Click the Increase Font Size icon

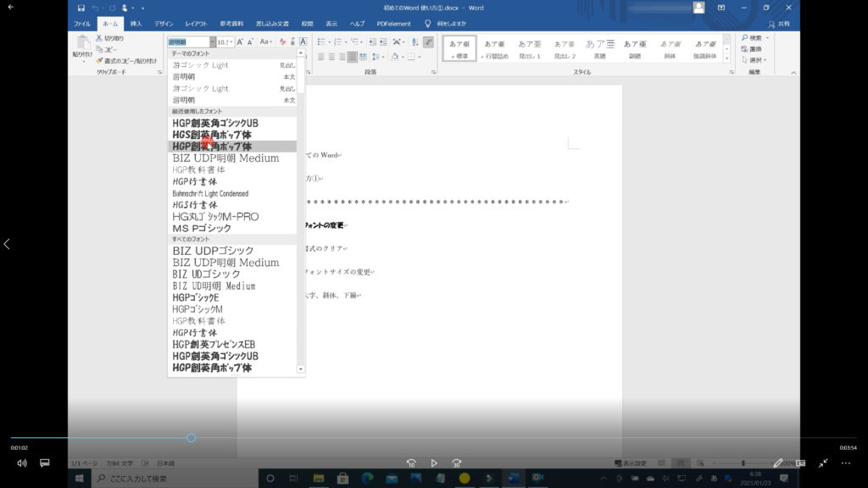[241, 42]
